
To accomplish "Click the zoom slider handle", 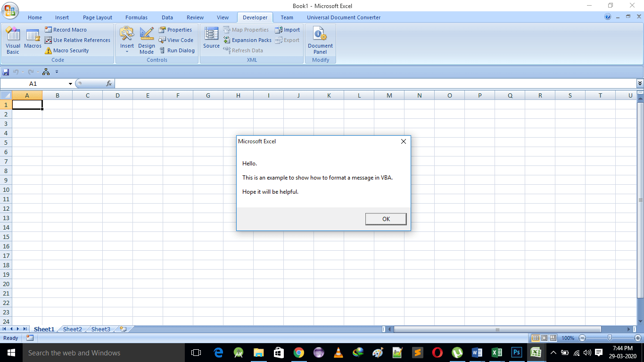I will click(x=610, y=338).
